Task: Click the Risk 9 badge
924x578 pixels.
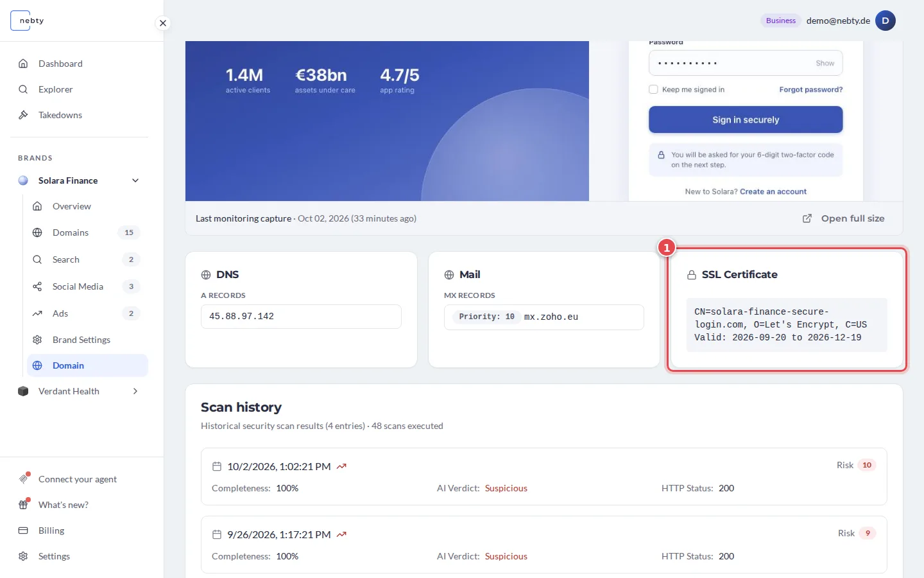Action: [868, 533]
